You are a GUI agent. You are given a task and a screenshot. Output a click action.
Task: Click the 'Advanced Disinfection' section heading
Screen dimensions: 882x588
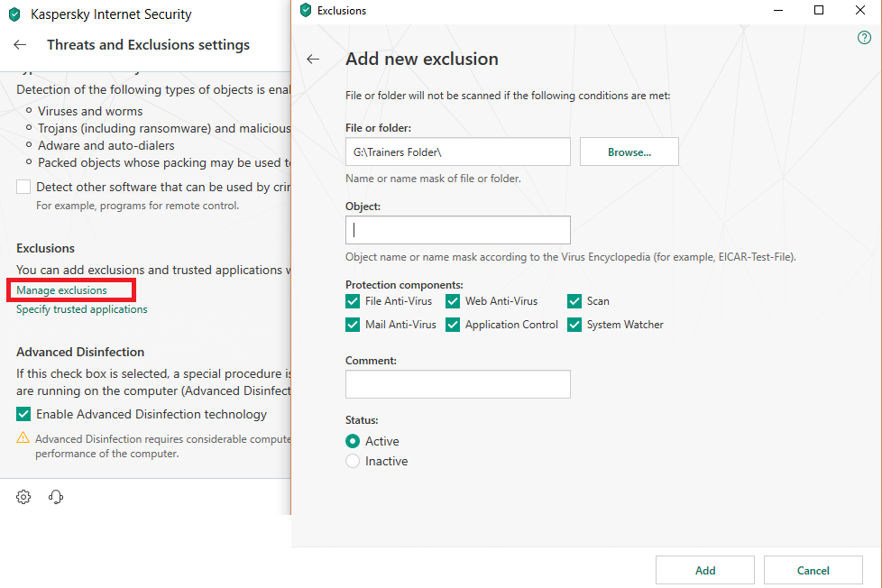click(80, 352)
